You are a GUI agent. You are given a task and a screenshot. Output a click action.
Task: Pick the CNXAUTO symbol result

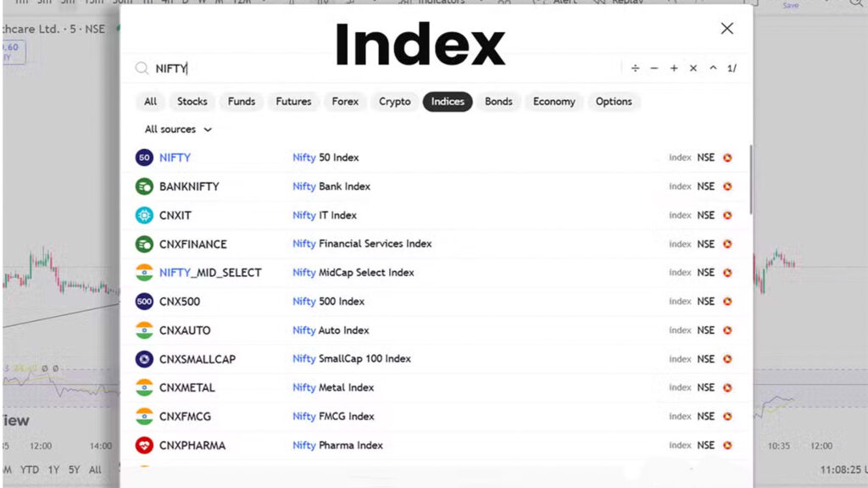tap(185, 330)
